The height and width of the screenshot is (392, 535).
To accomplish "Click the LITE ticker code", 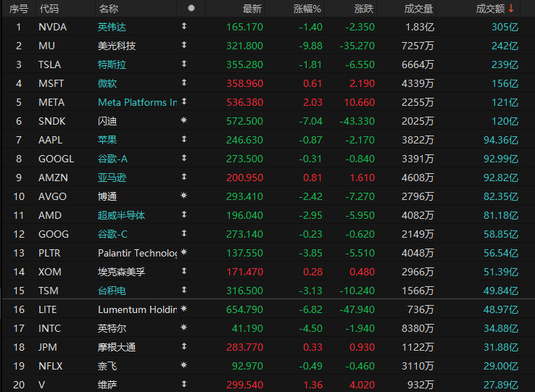I will [x=47, y=309].
